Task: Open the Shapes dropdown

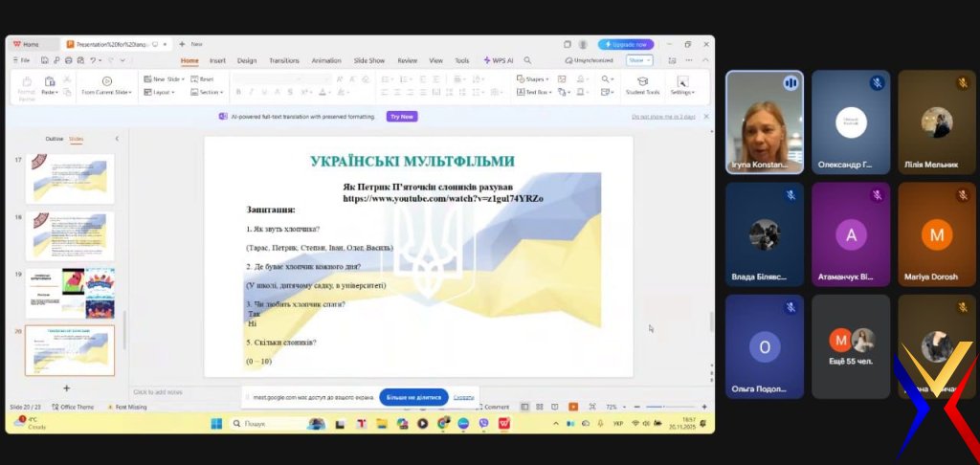Action: [535, 79]
